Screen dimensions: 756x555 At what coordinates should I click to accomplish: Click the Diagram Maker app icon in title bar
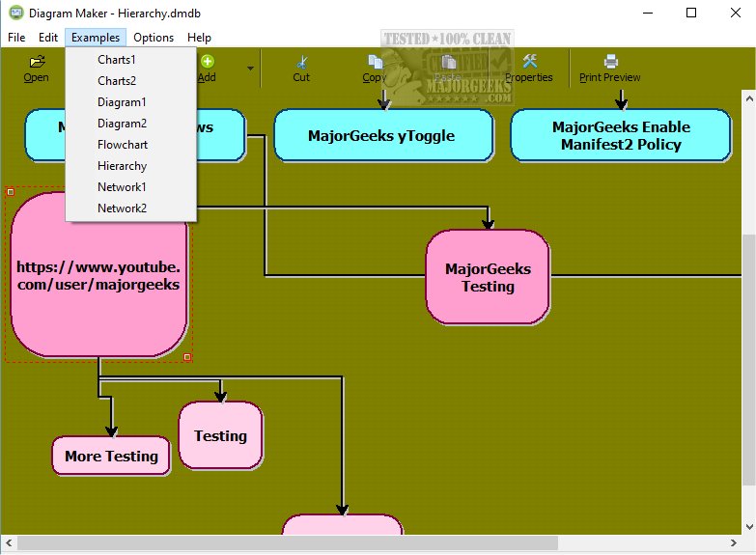tap(15, 13)
